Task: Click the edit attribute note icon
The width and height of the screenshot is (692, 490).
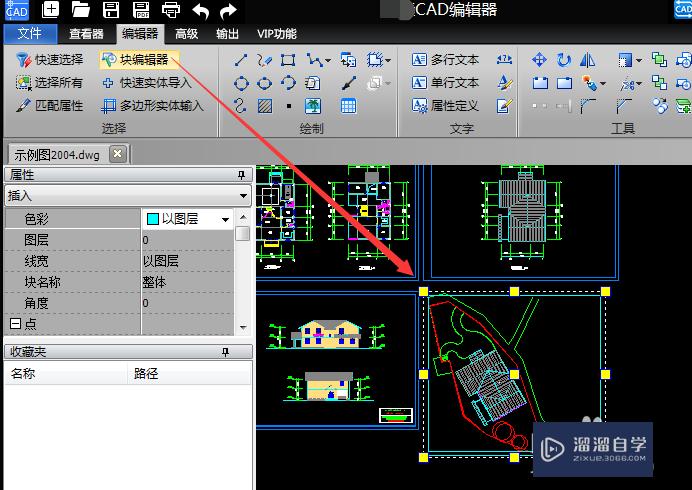Action: [504, 106]
